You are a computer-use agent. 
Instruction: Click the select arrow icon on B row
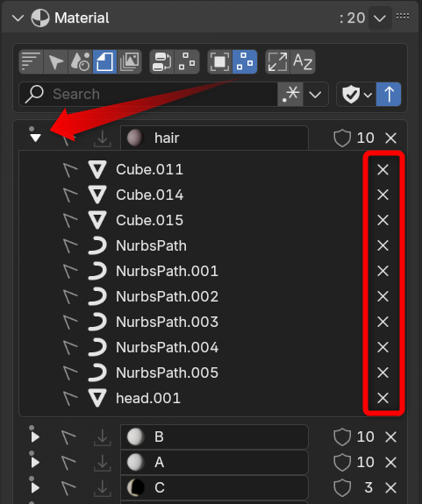tap(68, 437)
